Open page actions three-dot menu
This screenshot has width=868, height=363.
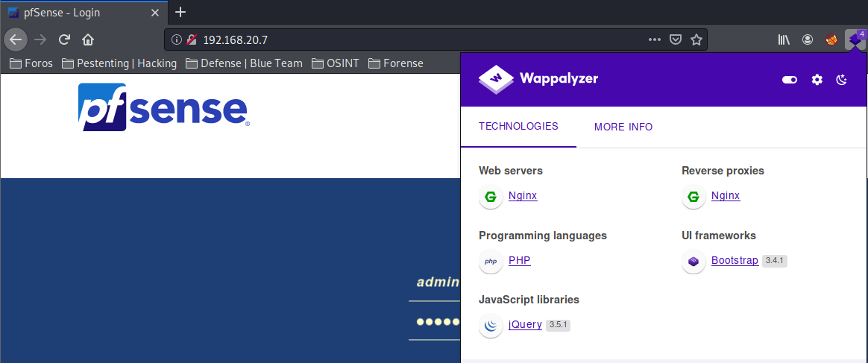tap(654, 40)
